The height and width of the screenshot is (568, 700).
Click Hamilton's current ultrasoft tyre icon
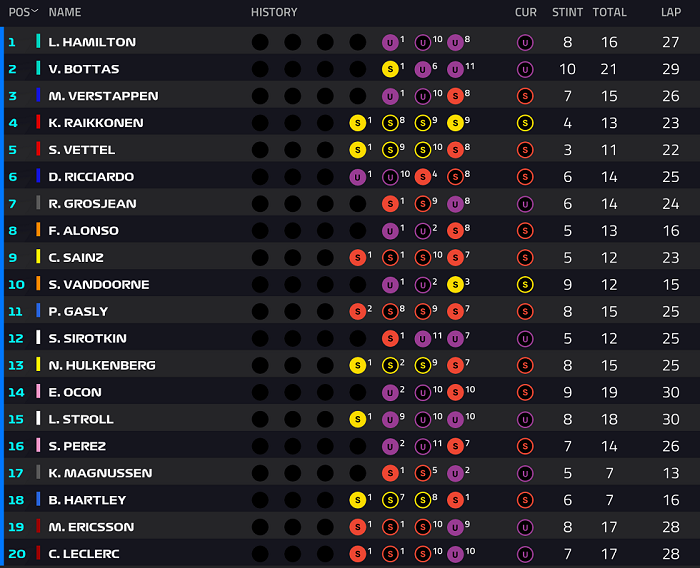tap(525, 43)
